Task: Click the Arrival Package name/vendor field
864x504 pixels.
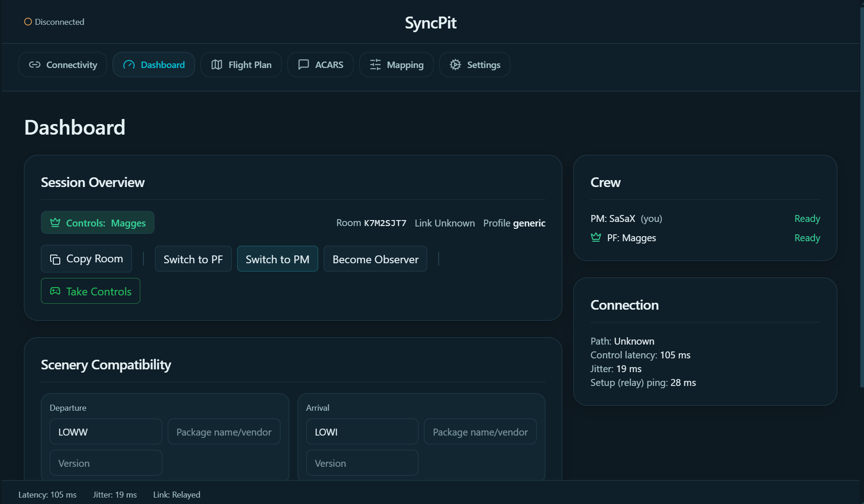Action: 480,432
